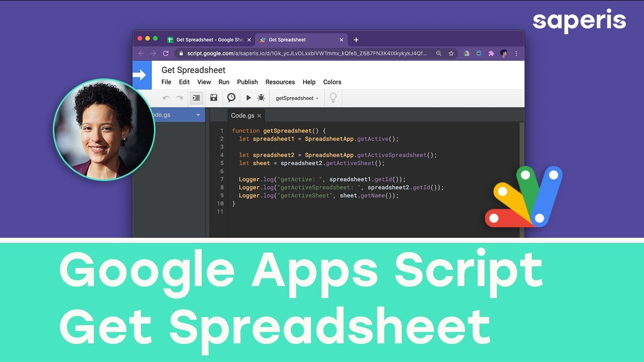Run the selected function with play icon
Image resolution: width=644 pixels, height=362 pixels.
[248, 98]
